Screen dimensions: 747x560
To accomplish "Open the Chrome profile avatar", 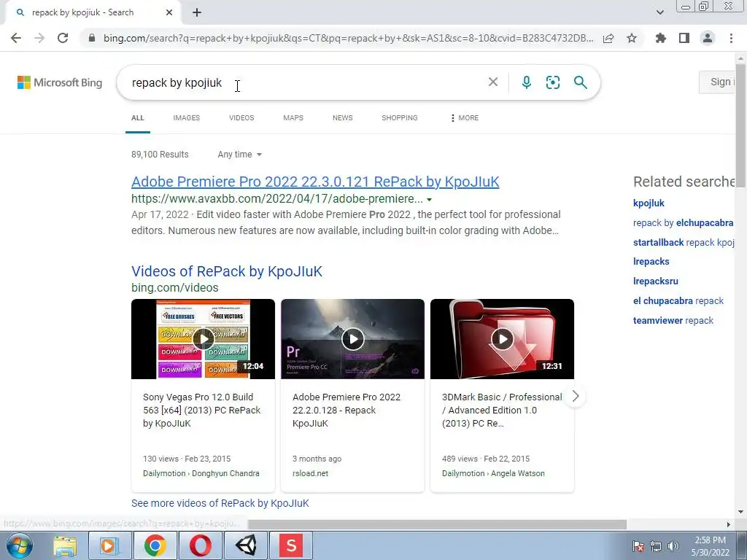I will point(708,38).
